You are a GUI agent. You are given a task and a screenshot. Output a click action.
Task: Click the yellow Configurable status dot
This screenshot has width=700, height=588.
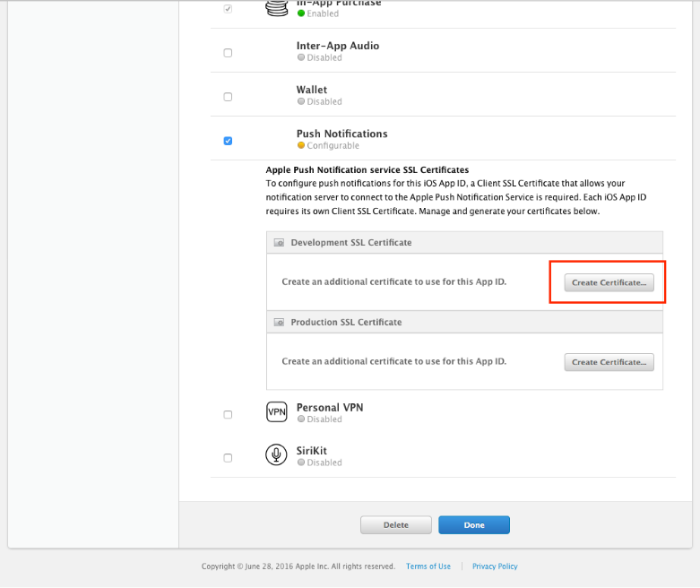301,146
